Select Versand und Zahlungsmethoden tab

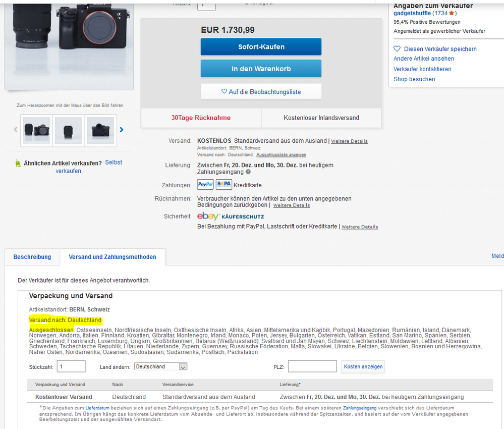point(113,257)
